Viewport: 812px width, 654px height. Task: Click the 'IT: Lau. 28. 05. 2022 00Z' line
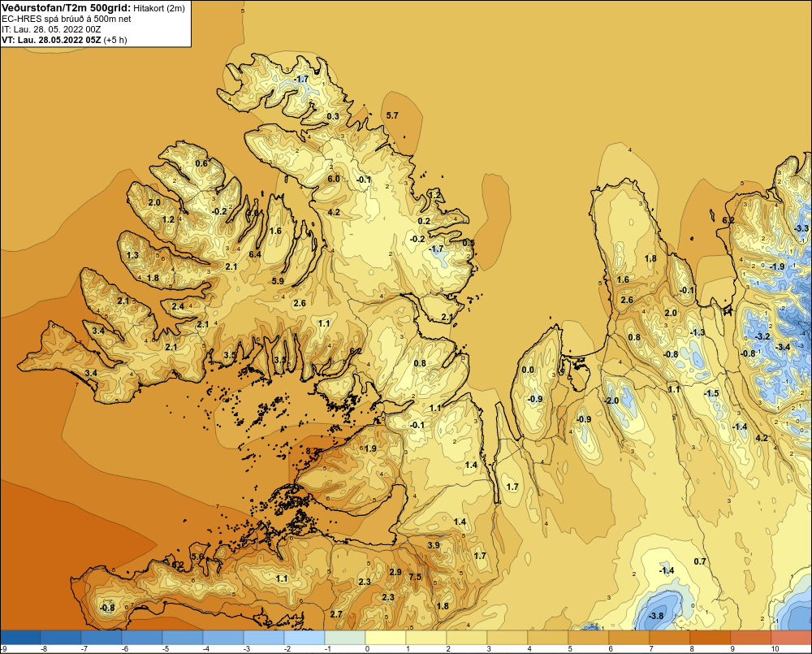[51, 29]
